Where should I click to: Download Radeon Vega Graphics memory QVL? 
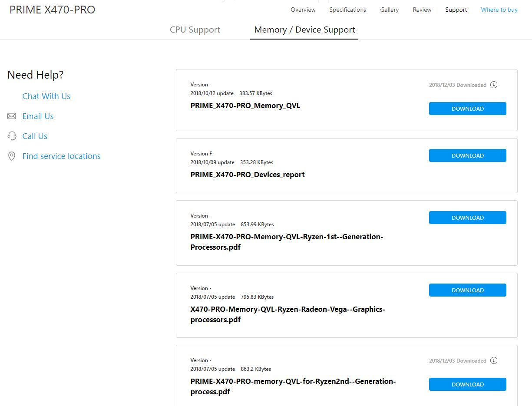[467, 290]
